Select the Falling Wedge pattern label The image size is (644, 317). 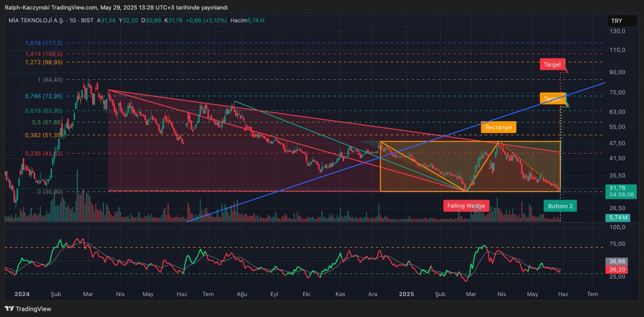point(466,205)
